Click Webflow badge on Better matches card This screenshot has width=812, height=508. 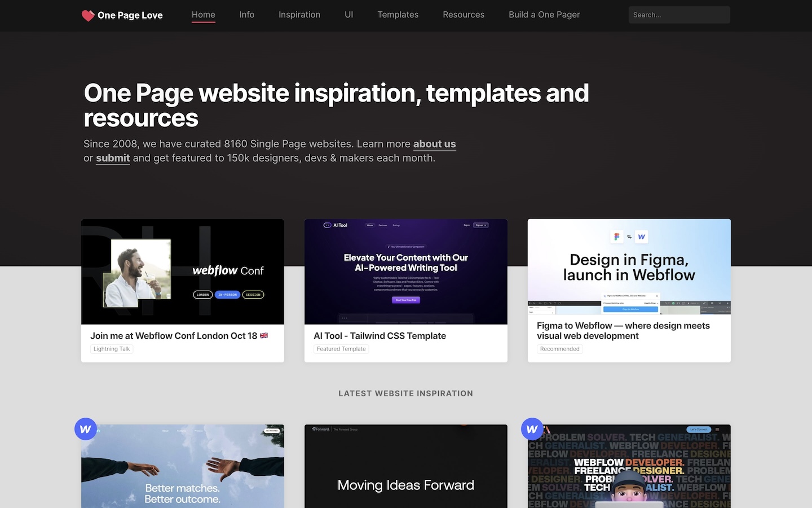tap(86, 429)
